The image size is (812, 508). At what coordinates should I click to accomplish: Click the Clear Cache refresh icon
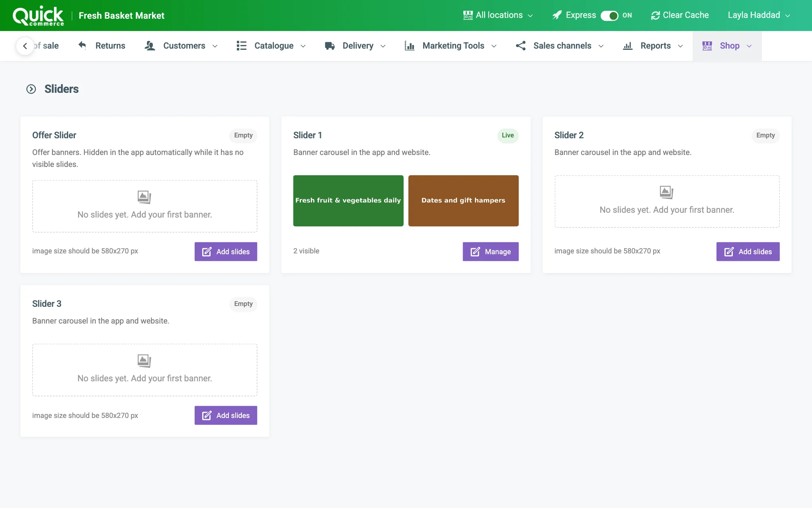[655, 15]
